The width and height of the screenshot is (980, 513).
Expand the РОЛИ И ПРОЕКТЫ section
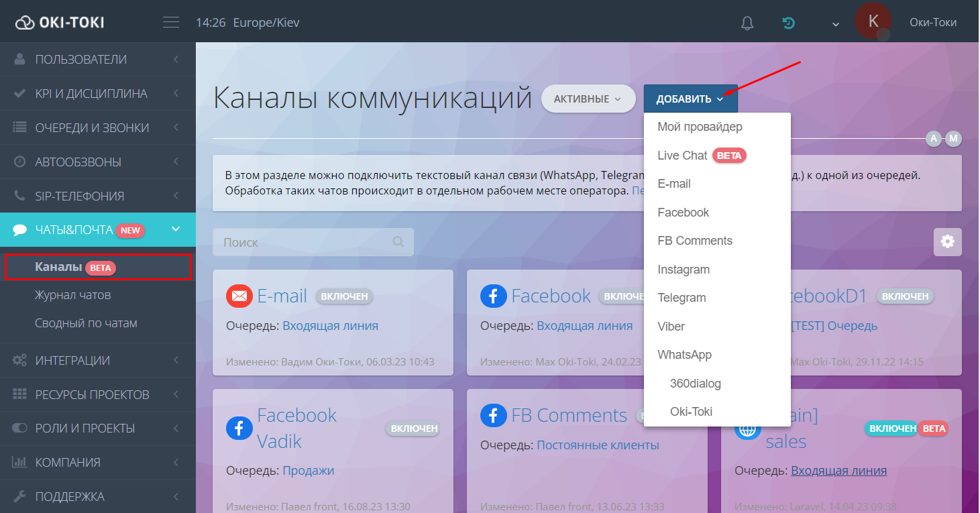click(x=97, y=428)
